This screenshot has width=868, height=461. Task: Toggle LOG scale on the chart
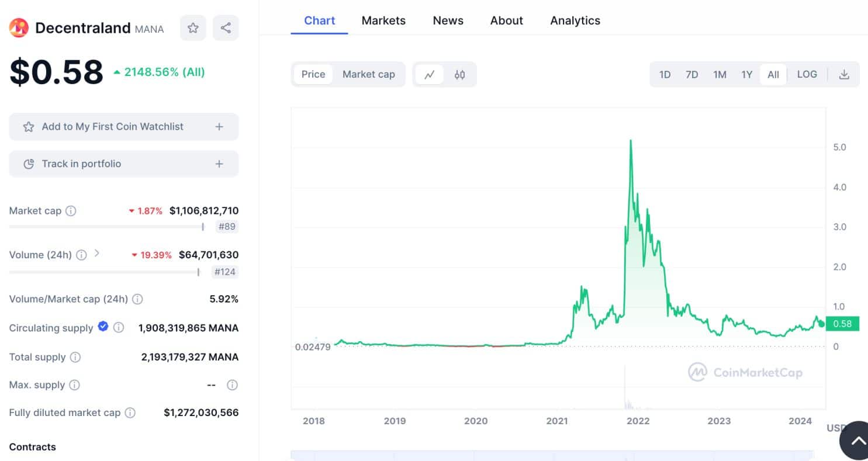tap(807, 74)
